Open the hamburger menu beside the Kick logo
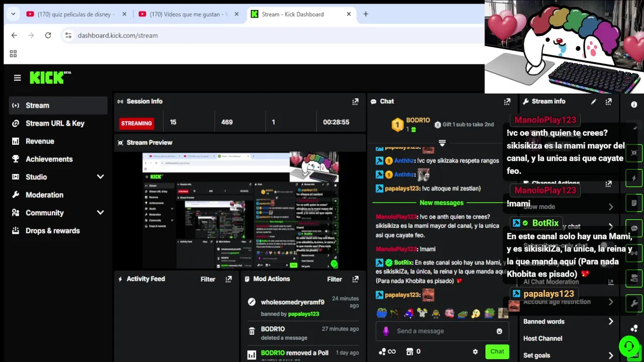644x362 pixels. [17, 77]
